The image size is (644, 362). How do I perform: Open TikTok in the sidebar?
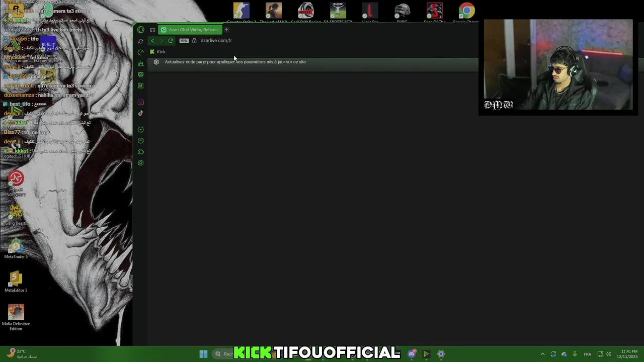[x=141, y=113]
